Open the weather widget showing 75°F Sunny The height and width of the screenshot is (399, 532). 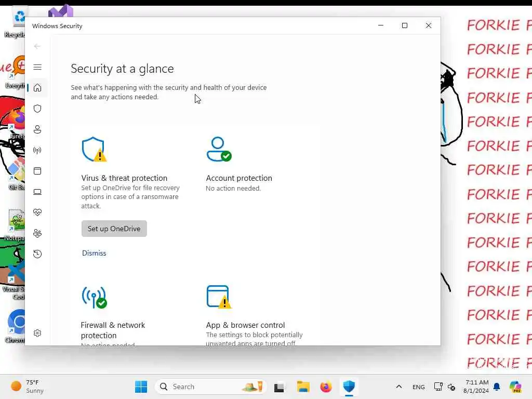click(28, 387)
